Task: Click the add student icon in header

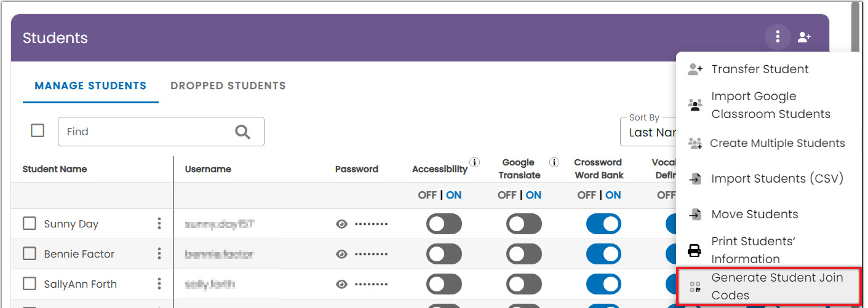Action: click(x=804, y=38)
